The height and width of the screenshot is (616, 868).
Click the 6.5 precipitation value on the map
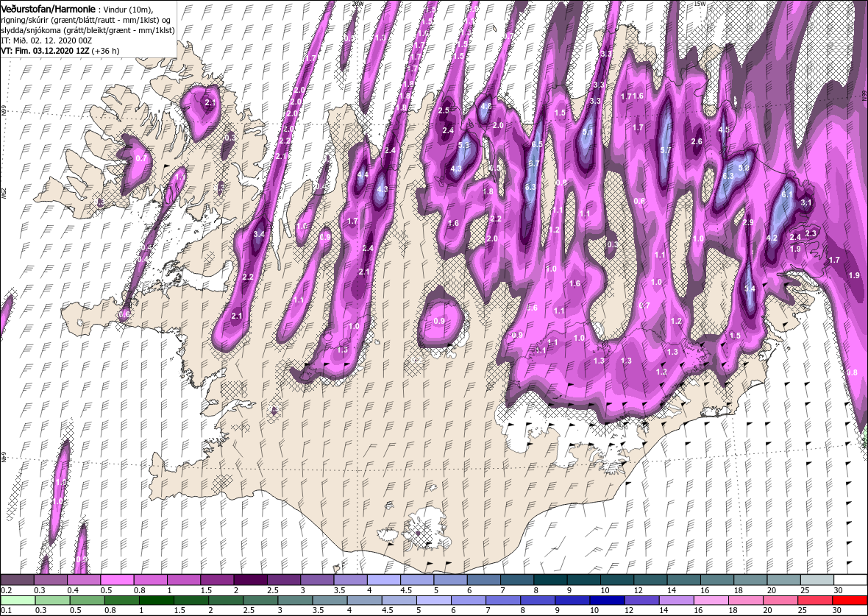pyautogui.click(x=536, y=144)
